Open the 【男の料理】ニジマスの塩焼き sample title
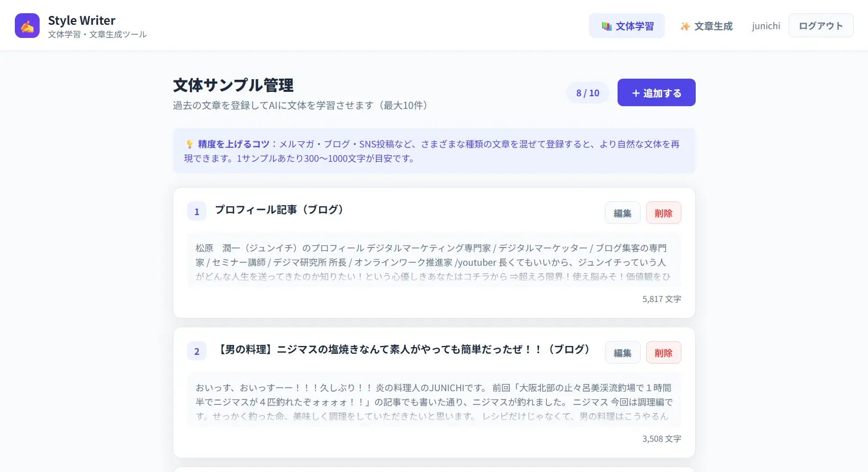Viewport: 868px width, 472px height. pos(405,350)
